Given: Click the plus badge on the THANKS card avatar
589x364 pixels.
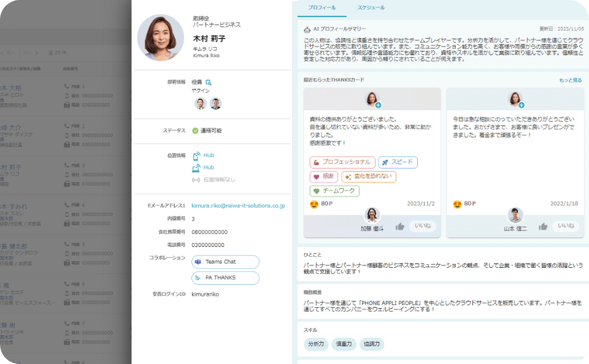Looking at the screenshot, I should point(378,104).
